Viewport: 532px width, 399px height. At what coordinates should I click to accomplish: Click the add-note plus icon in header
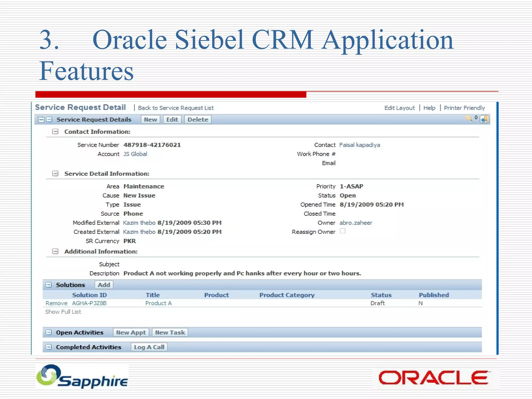[x=484, y=119]
